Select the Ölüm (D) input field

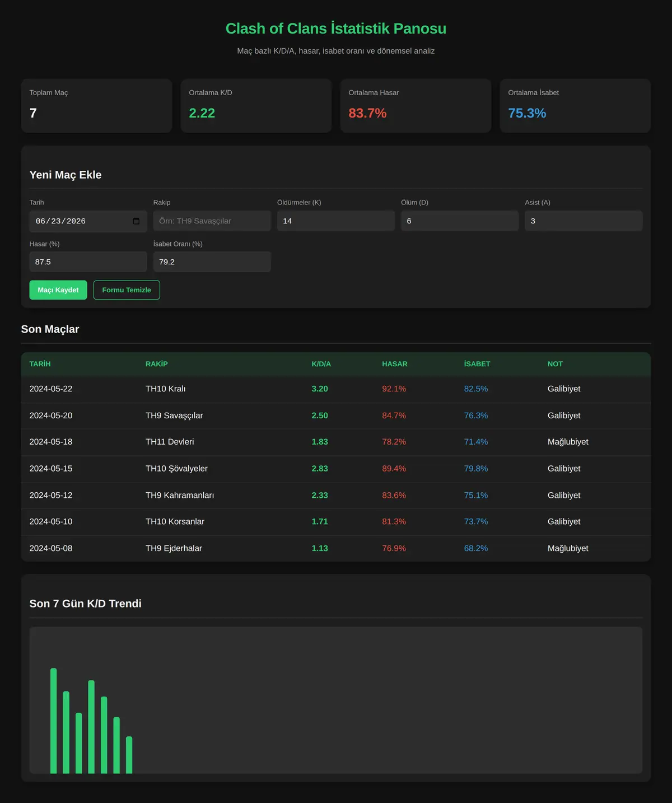pyautogui.click(x=460, y=221)
